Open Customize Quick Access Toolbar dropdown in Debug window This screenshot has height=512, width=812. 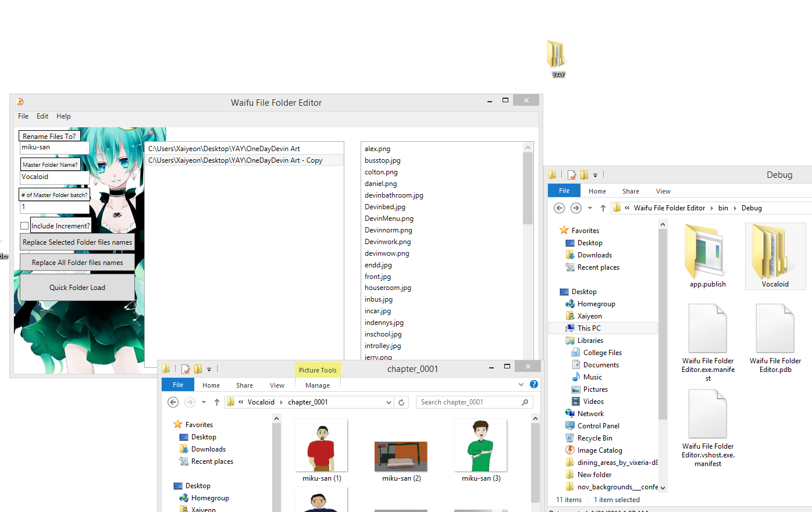tap(595, 175)
